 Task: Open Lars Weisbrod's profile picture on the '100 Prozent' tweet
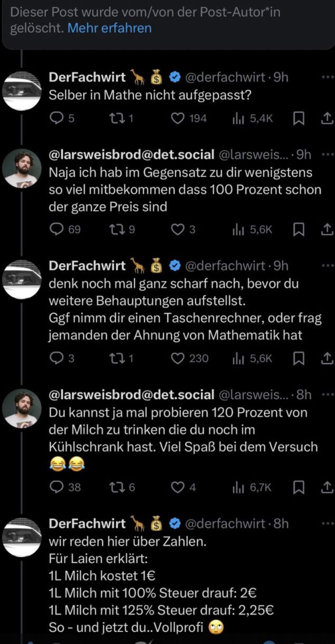(x=22, y=168)
